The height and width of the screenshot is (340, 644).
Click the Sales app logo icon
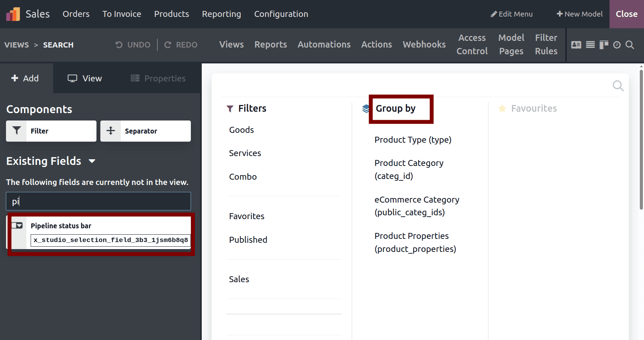click(13, 14)
